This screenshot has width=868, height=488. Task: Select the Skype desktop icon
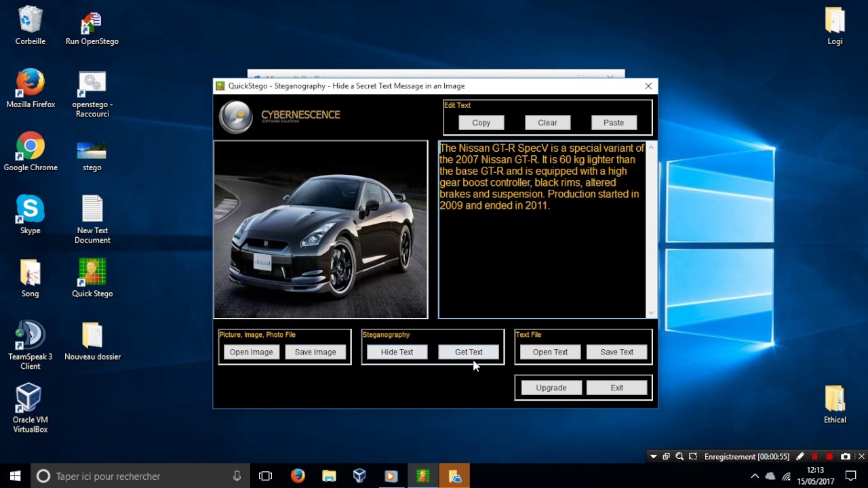(30, 215)
